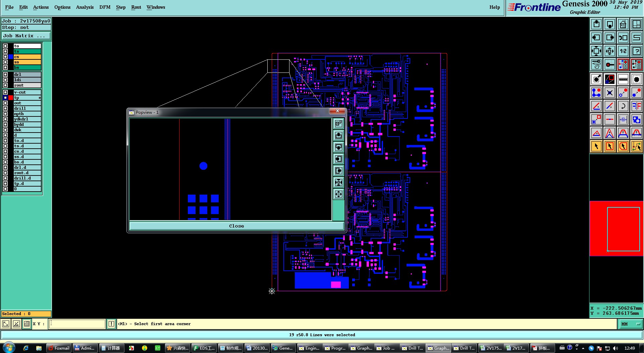Open the MM units dropdown
The height and width of the screenshot is (353, 644).
(631, 324)
